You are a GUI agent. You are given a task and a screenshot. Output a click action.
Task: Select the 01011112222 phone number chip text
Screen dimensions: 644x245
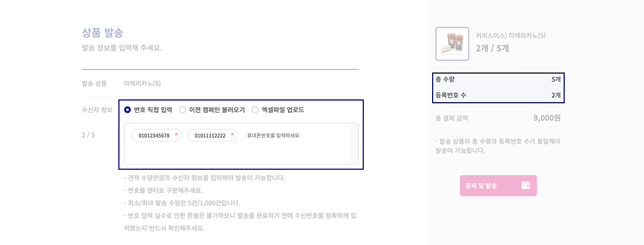pyautogui.click(x=210, y=136)
